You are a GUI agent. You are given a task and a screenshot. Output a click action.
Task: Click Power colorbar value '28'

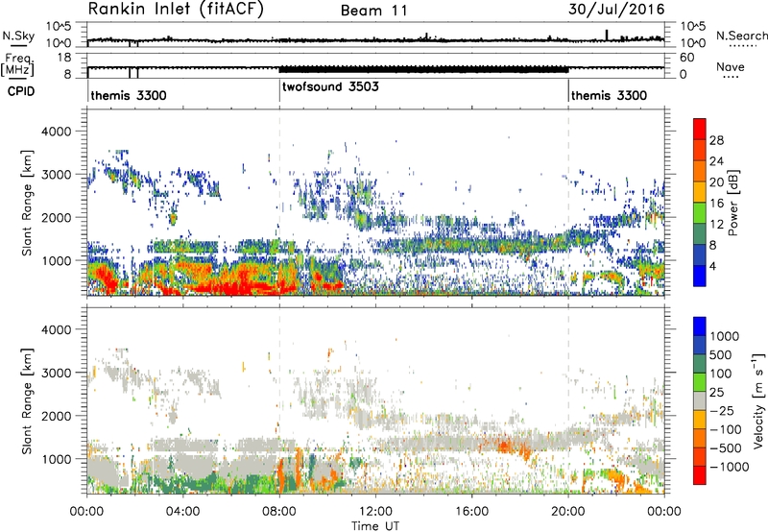pos(716,140)
